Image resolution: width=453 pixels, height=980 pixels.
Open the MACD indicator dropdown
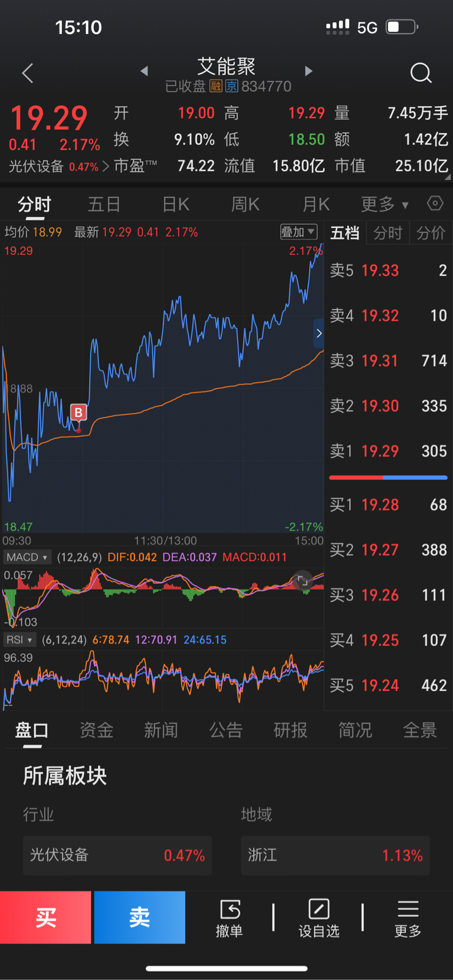(x=27, y=557)
